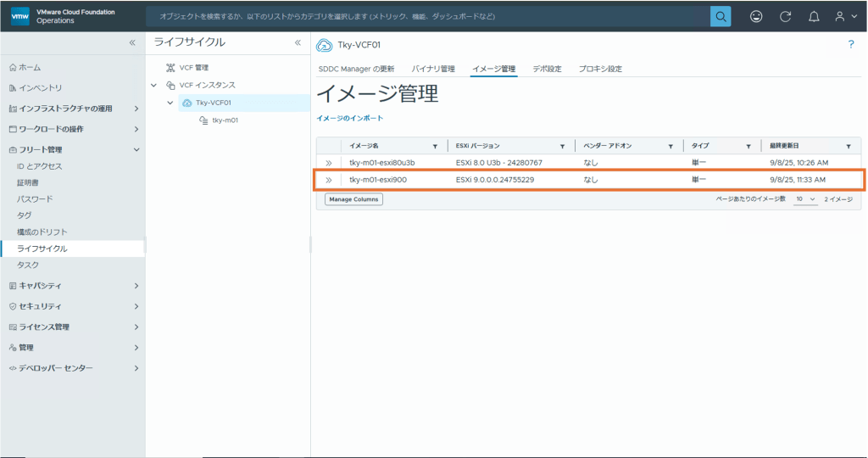Click the 9/8/25, 10:26 AM date cell
The width and height of the screenshot is (868, 458).
pos(798,163)
